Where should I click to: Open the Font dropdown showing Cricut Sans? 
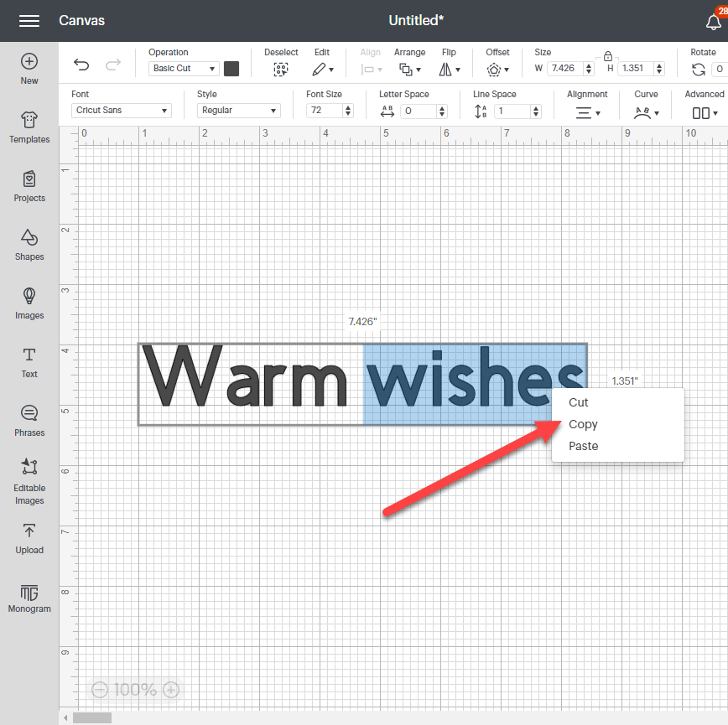click(120, 110)
